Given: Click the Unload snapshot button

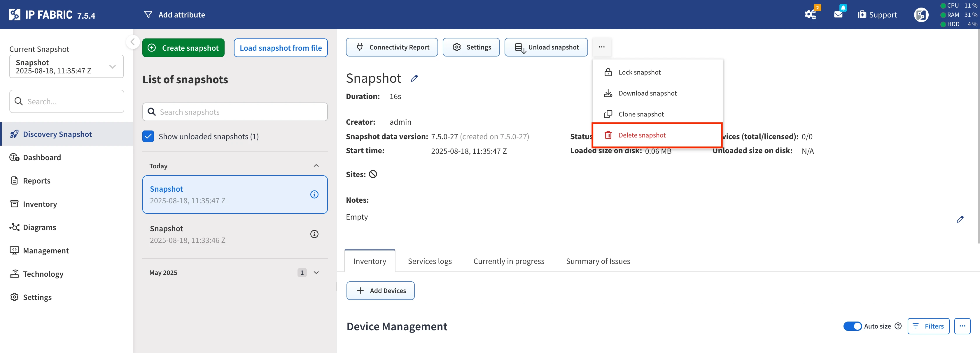Looking at the screenshot, I should [x=546, y=47].
